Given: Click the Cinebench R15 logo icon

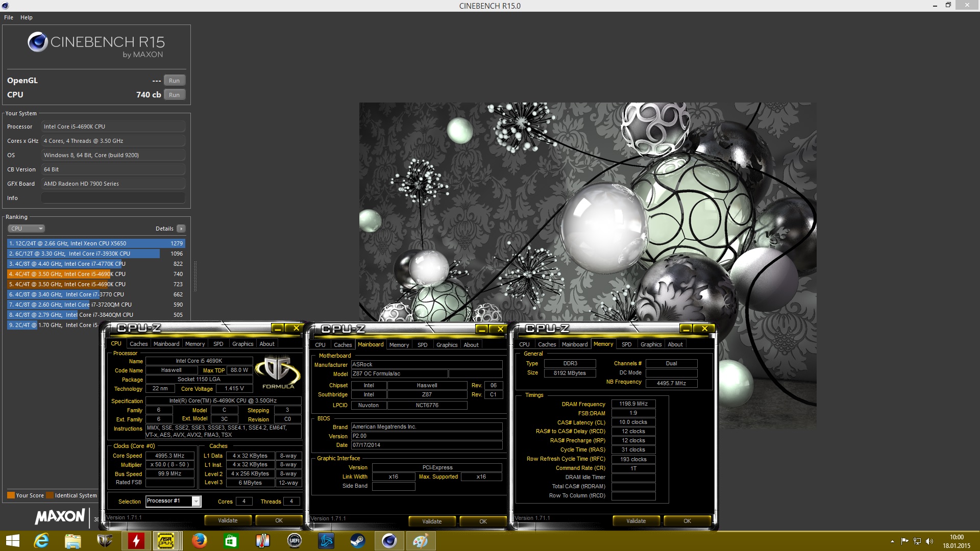Looking at the screenshot, I should click(x=38, y=42).
